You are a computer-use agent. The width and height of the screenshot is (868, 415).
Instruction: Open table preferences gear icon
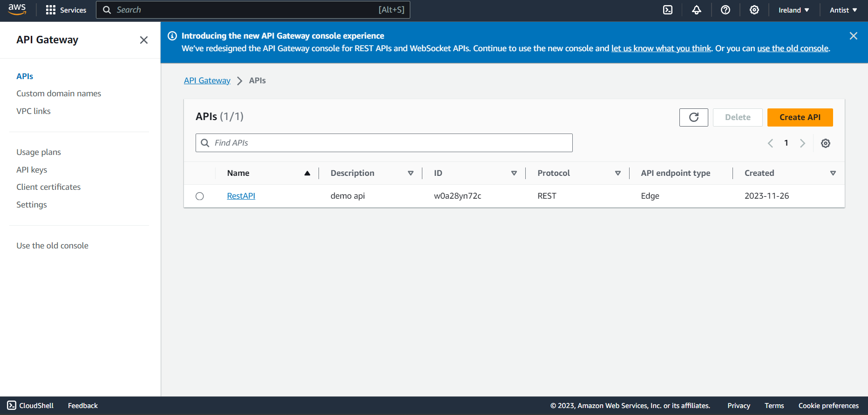click(x=826, y=143)
